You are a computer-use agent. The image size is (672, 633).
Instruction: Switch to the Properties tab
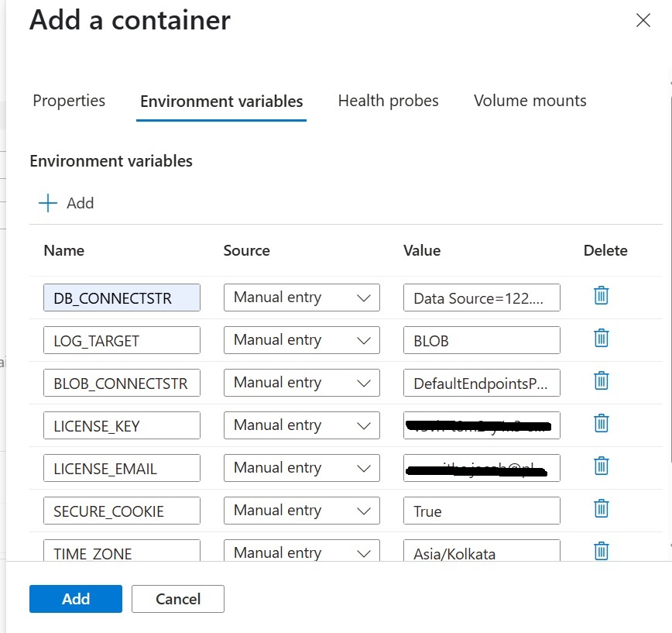click(x=68, y=101)
